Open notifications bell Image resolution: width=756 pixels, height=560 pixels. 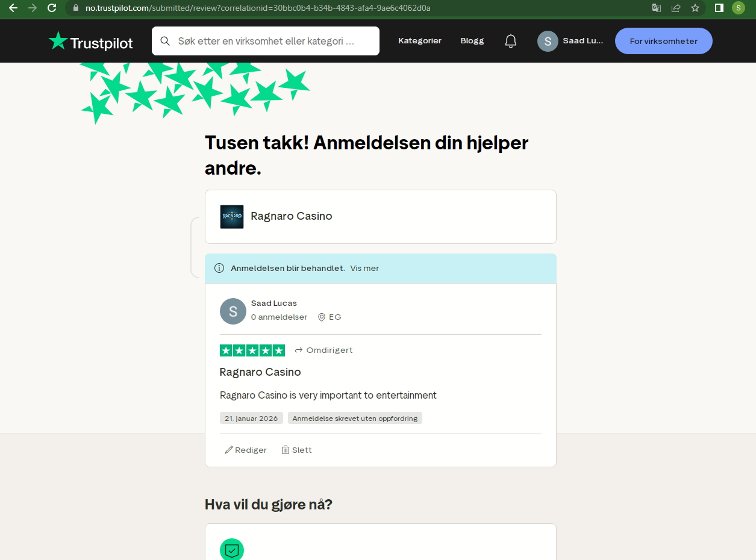point(511,41)
